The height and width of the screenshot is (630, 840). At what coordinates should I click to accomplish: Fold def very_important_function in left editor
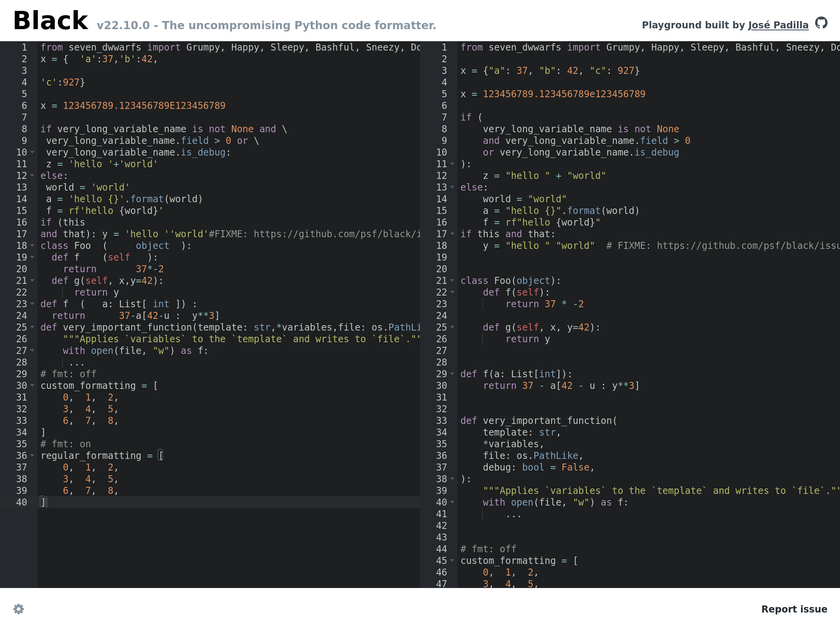(x=32, y=327)
